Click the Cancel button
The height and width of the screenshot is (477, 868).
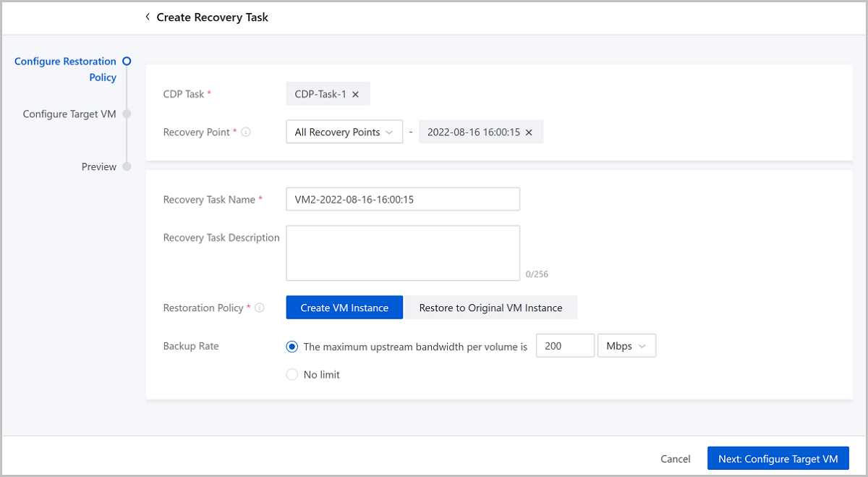(676, 459)
